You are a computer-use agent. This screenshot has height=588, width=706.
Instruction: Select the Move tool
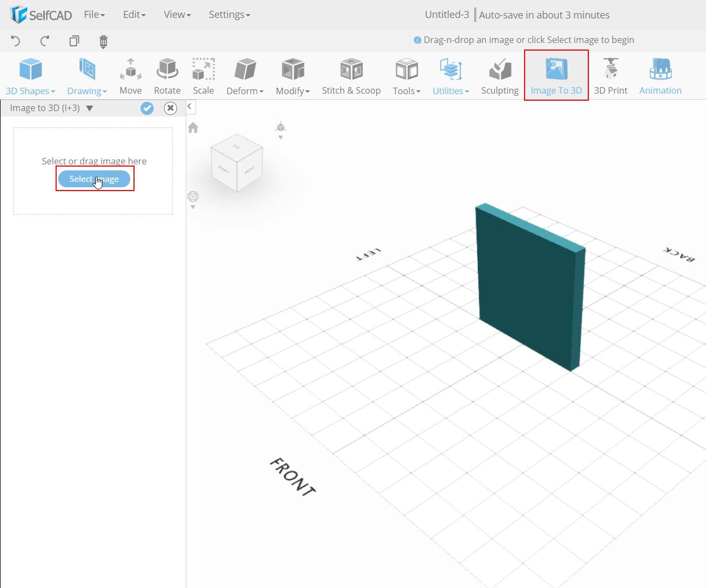(131, 76)
